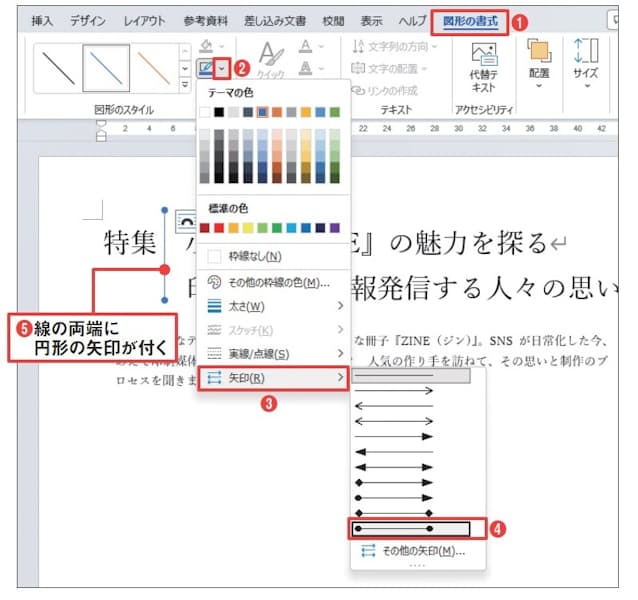Select the plain line with no arrows
The width and height of the screenshot is (638, 600).
(x=411, y=375)
